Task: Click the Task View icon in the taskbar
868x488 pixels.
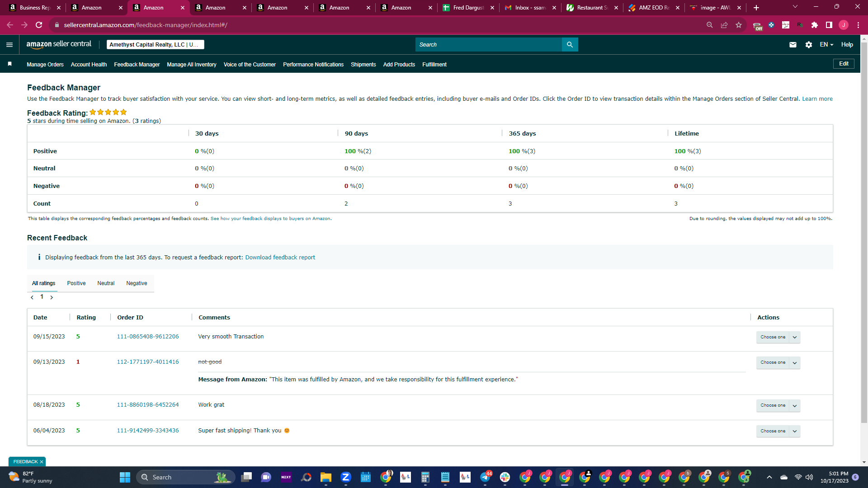Action: [246, 477]
